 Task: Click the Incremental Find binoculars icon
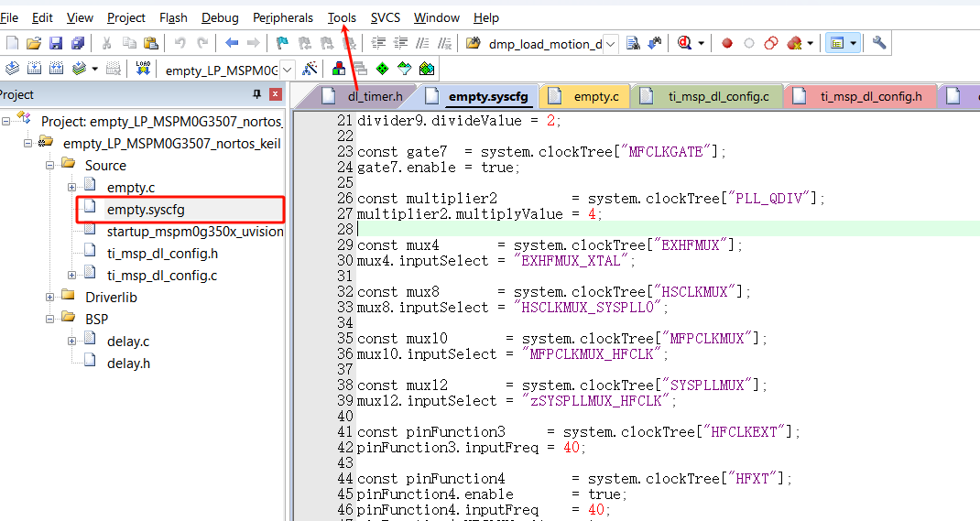coord(654,43)
